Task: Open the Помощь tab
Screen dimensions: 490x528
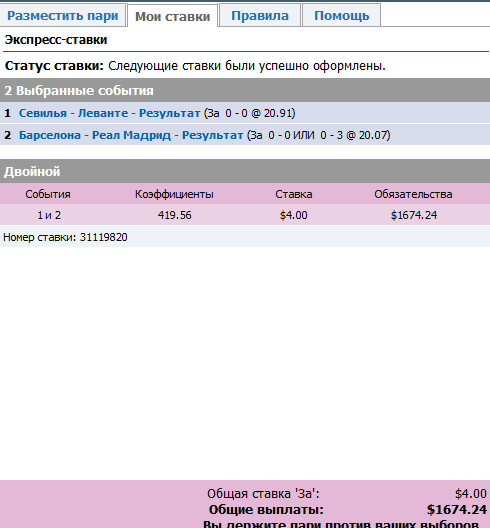Action: (x=341, y=15)
